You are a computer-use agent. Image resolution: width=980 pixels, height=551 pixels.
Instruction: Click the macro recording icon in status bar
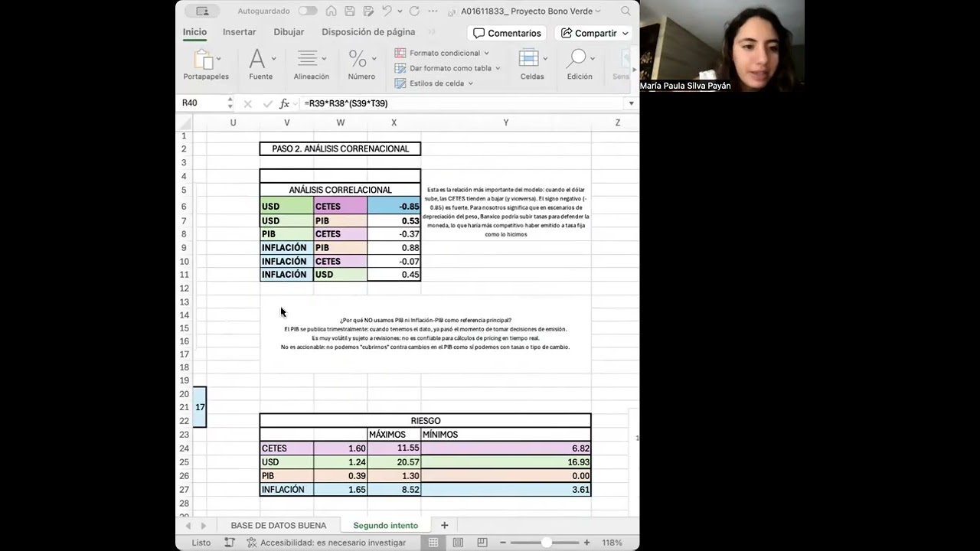click(230, 543)
